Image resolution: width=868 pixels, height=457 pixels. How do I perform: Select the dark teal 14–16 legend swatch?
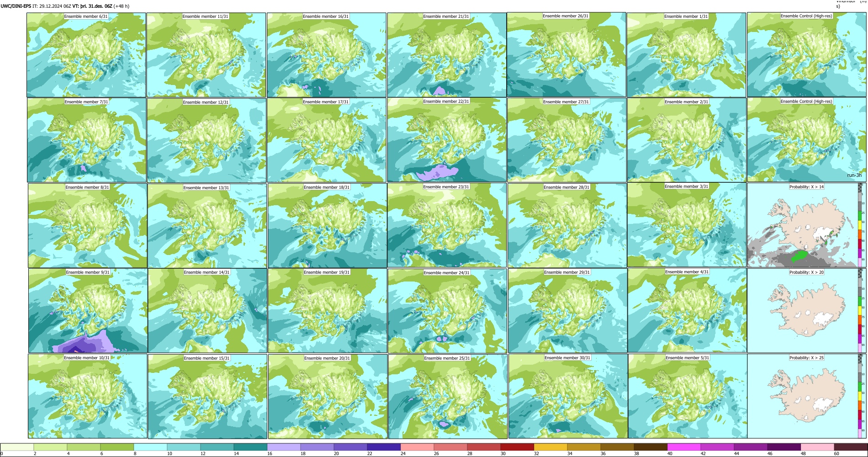(250, 447)
